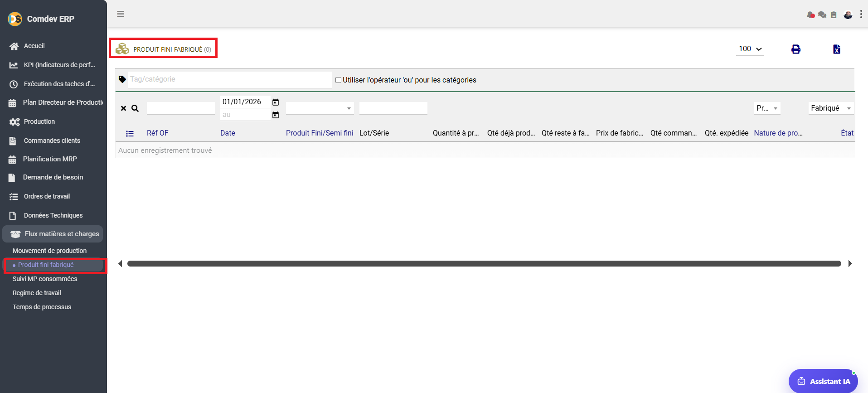Open the notifications bell
The width and height of the screenshot is (868, 393).
click(x=811, y=15)
